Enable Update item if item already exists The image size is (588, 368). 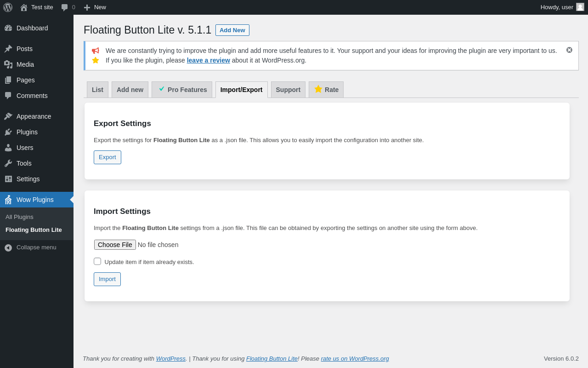click(97, 261)
